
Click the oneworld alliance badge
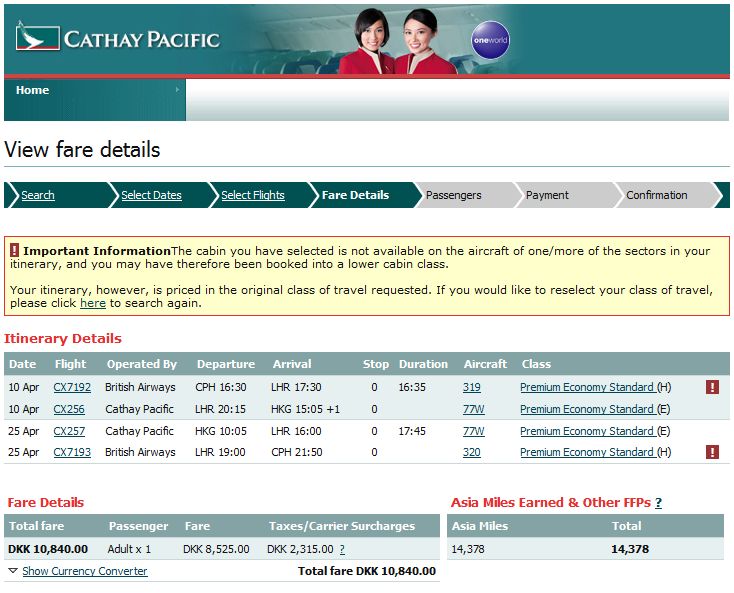490,40
